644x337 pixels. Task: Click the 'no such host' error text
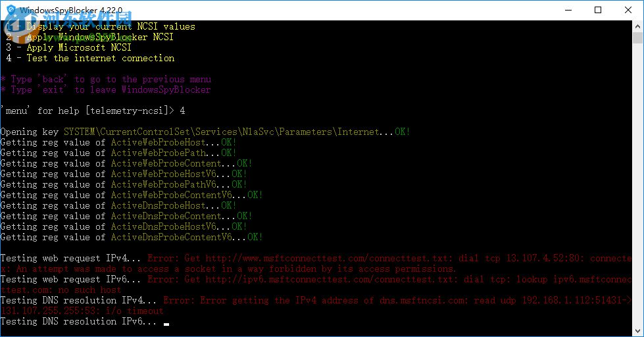pos(89,290)
